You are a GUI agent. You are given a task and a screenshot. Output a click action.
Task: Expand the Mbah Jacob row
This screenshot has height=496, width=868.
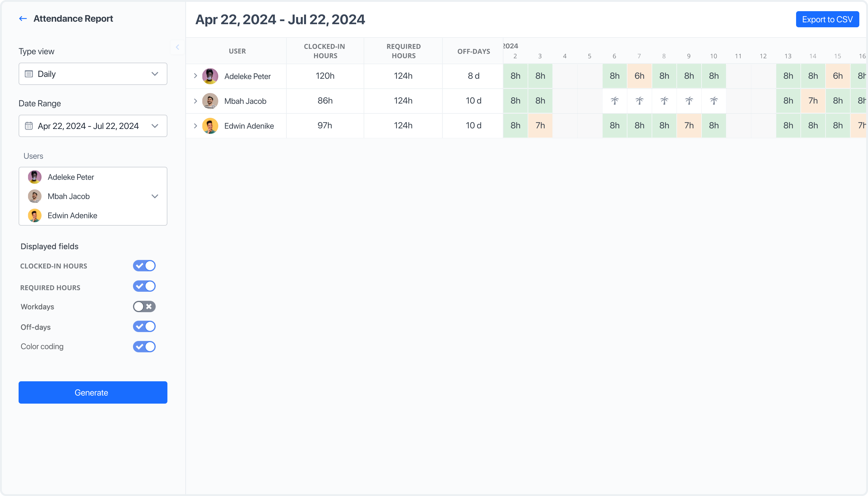coord(196,101)
